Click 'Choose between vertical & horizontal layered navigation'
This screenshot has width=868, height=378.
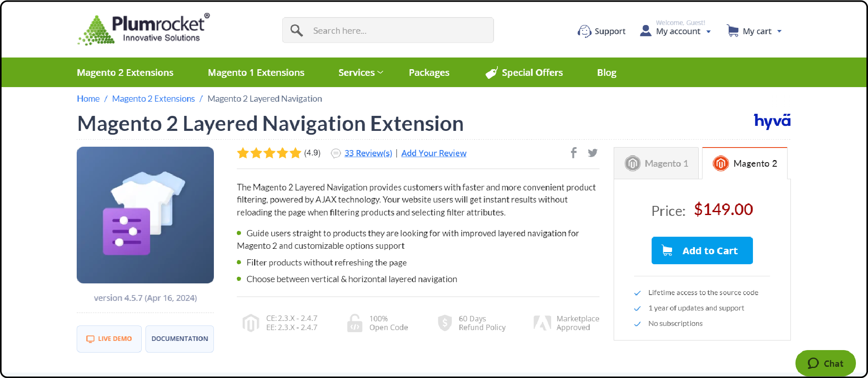coord(352,279)
